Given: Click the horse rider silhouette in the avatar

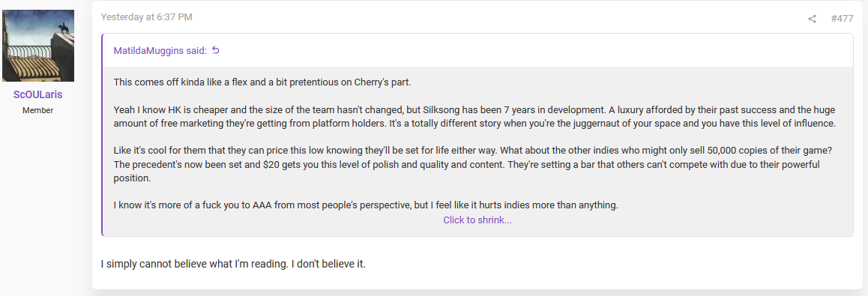Looking at the screenshot, I should [62, 28].
